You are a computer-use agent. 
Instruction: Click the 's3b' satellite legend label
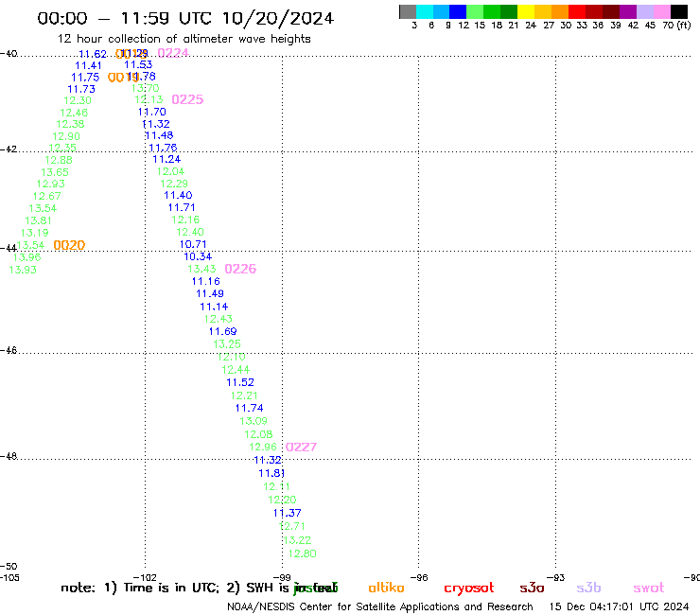tap(588, 588)
